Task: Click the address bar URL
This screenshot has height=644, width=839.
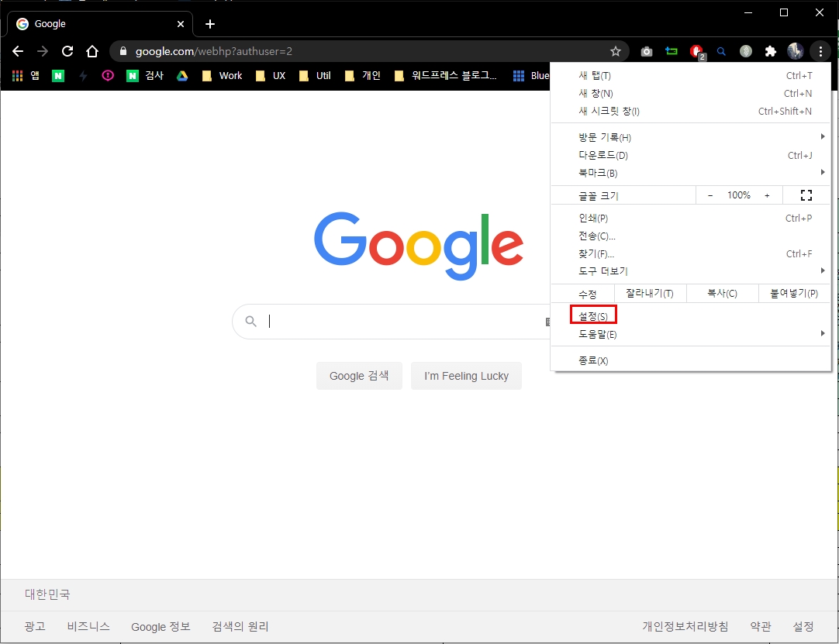Action: click(x=213, y=51)
